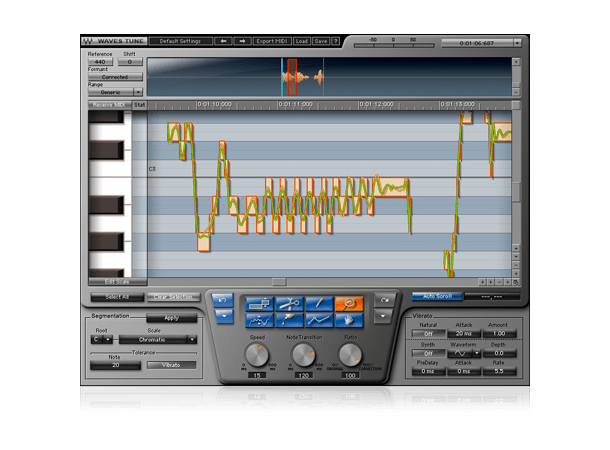
Task: Select the Hand navigation tool
Action: [349, 320]
